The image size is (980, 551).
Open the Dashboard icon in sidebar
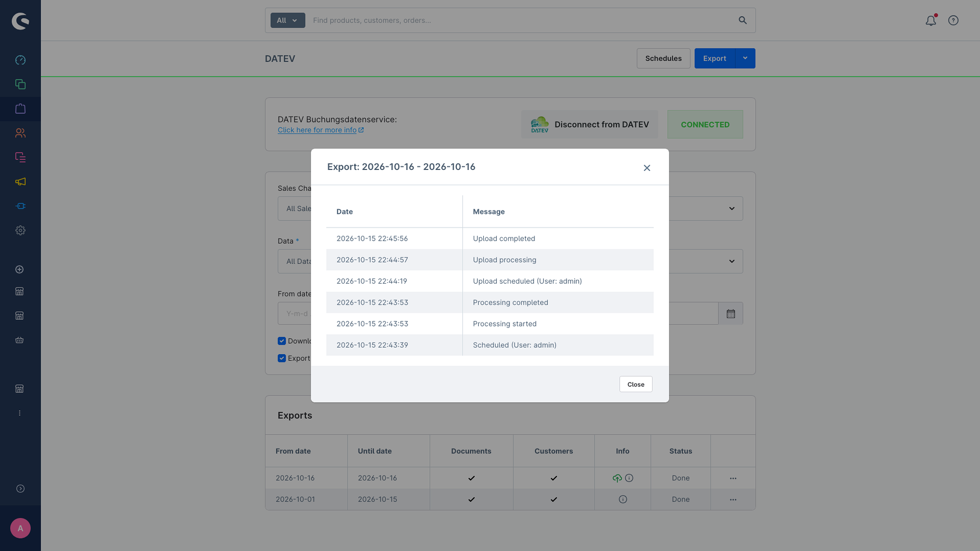(x=20, y=60)
